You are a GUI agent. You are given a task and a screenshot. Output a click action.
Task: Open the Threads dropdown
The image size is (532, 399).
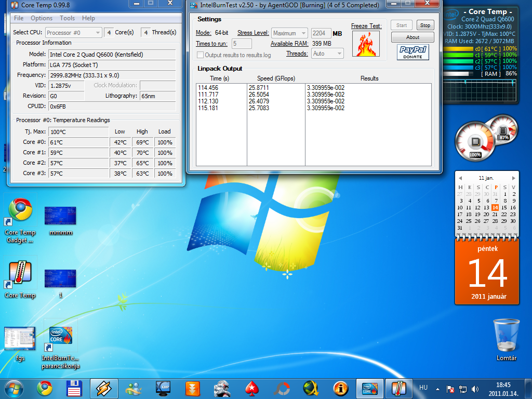327,54
